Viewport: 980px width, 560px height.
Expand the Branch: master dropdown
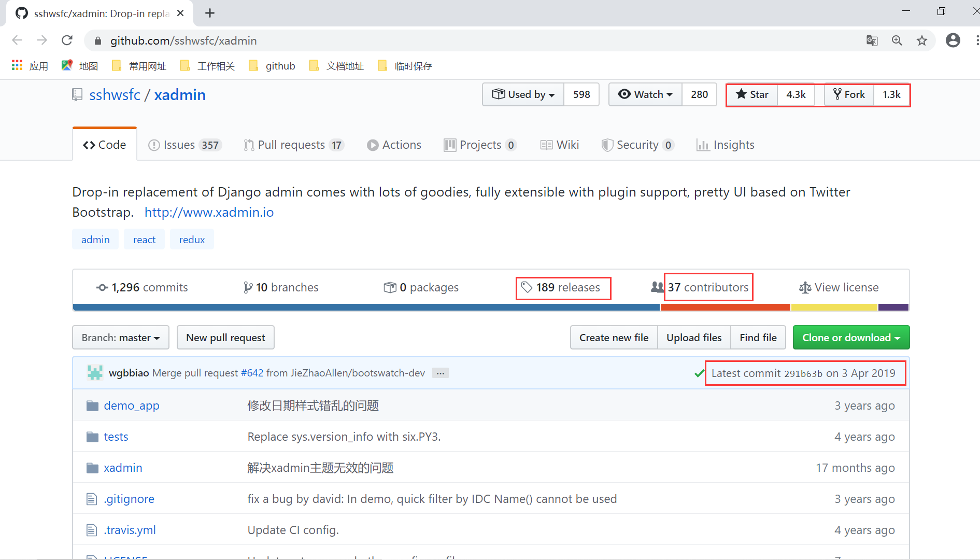121,338
